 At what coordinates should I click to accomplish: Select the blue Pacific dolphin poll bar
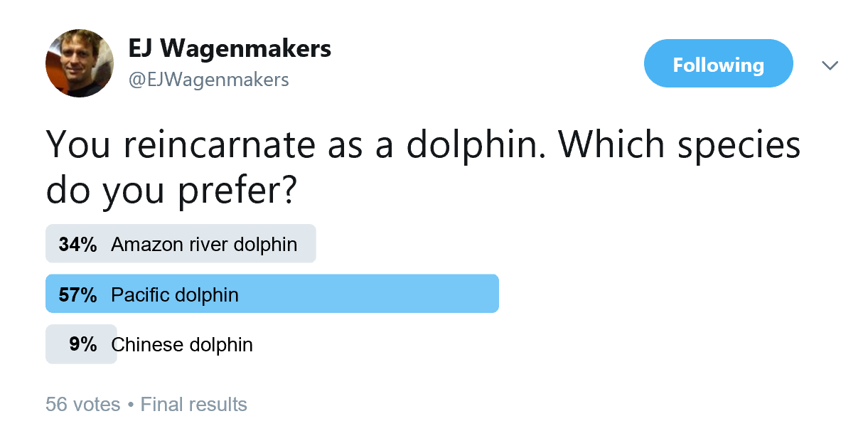click(272, 294)
